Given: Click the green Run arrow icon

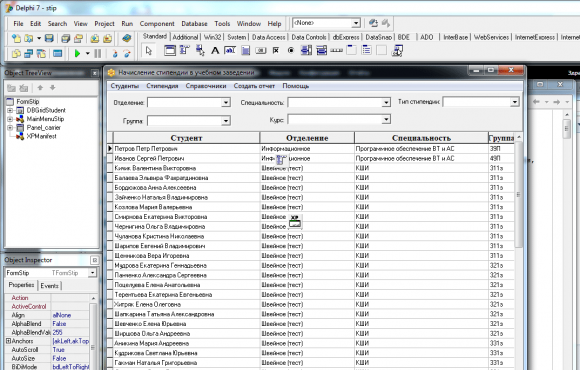Looking at the screenshot, I should 77,54.
